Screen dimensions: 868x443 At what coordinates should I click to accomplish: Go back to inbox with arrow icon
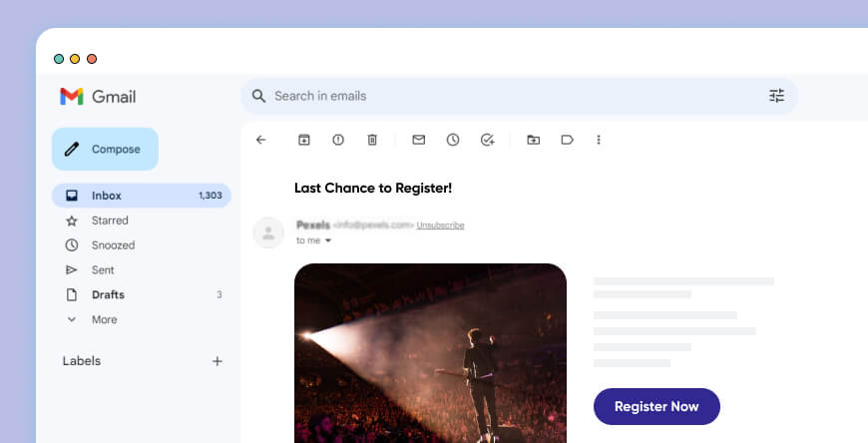tap(260, 140)
